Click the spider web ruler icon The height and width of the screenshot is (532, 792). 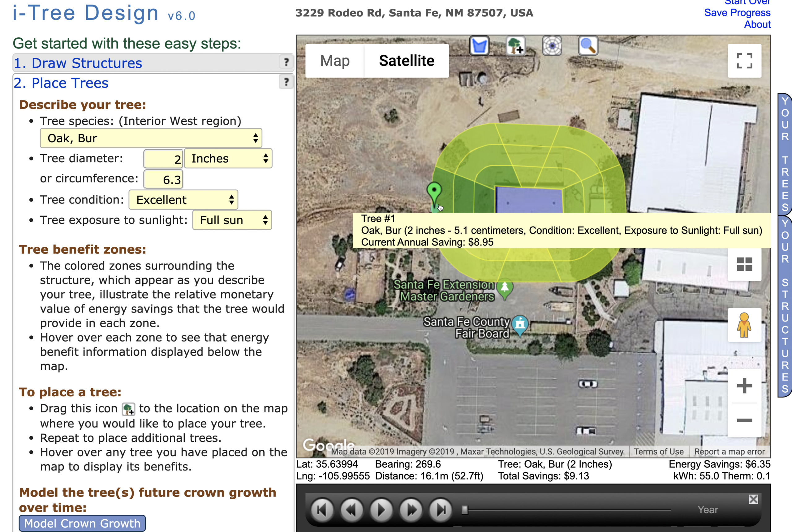click(552, 45)
